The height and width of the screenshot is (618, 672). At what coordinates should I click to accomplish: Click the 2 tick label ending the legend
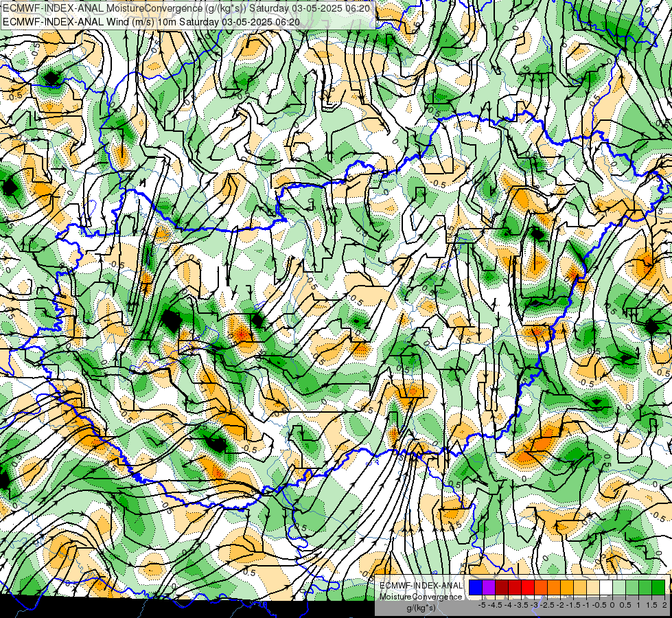(x=664, y=605)
